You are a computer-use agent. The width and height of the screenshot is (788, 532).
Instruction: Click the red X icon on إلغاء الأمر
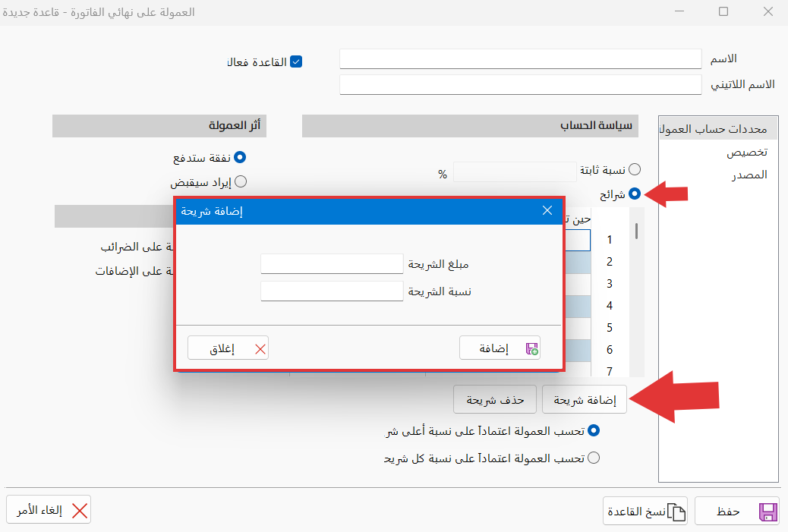click(80, 511)
